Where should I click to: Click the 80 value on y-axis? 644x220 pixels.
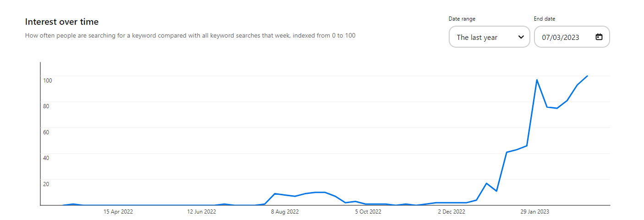point(46,106)
